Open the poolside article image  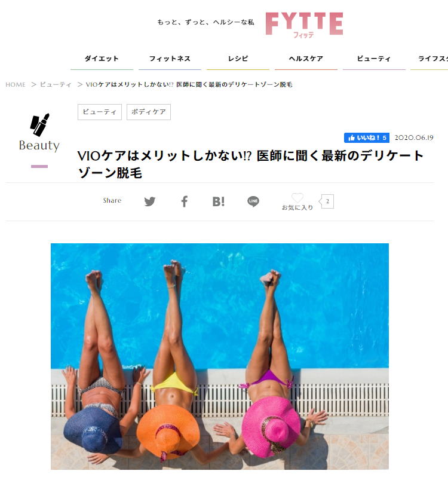coord(220,356)
